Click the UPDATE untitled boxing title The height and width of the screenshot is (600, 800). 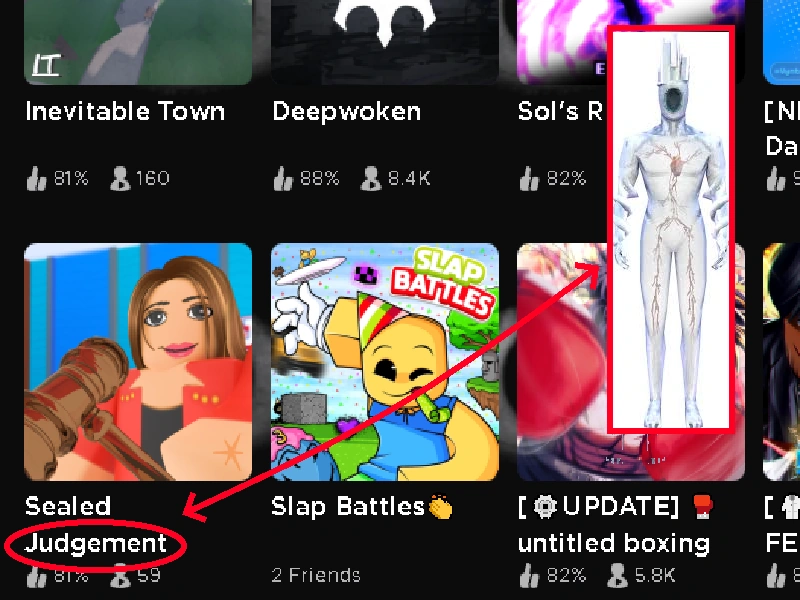click(615, 526)
